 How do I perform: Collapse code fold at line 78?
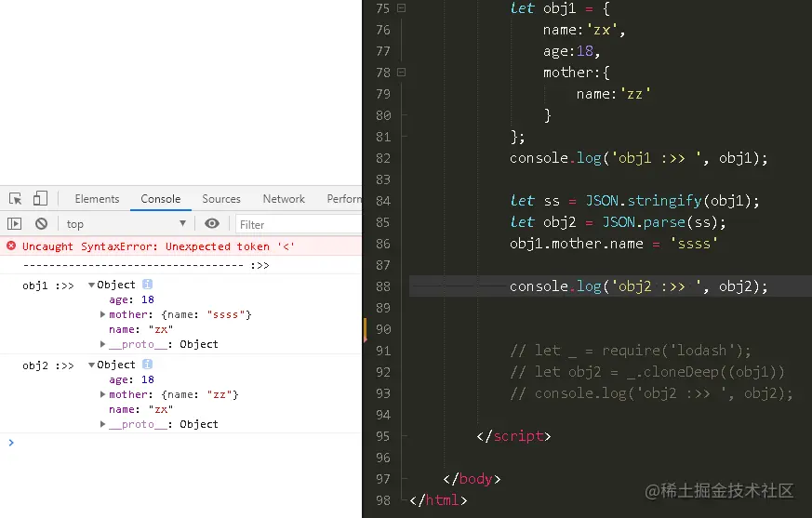click(x=401, y=72)
